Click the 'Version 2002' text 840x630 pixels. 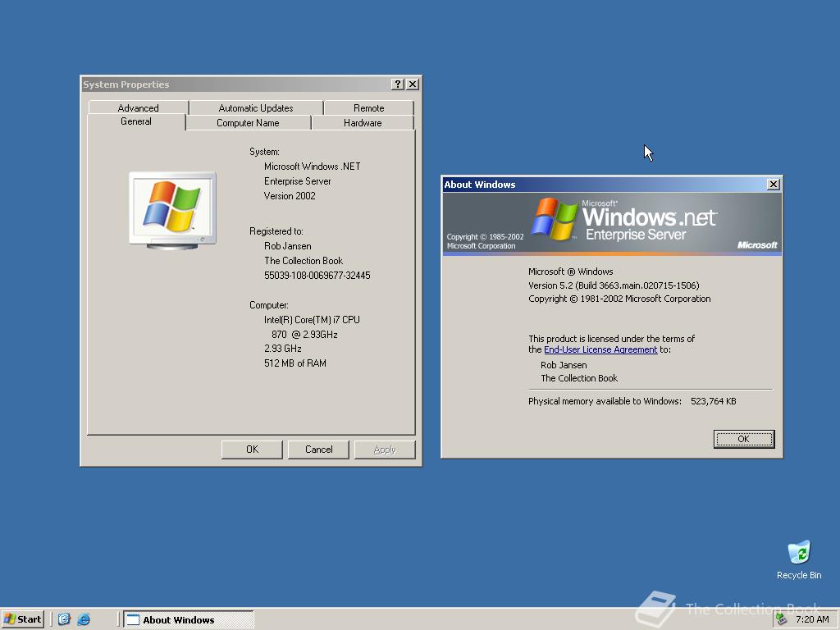point(290,196)
